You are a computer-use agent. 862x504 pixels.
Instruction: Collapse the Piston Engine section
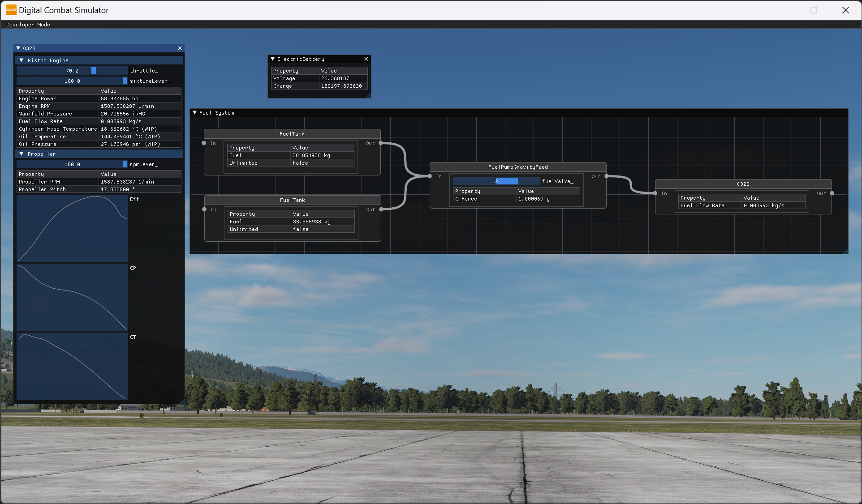[x=21, y=60]
